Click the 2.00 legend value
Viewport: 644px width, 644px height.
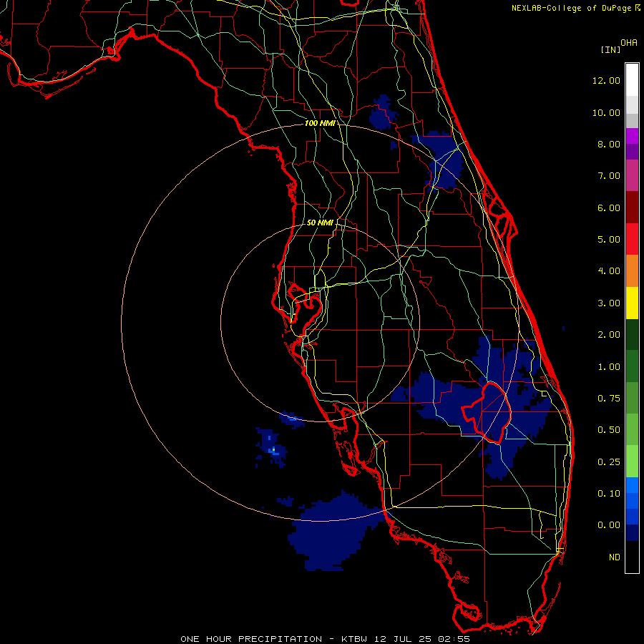pyautogui.click(x=609, y=335)
